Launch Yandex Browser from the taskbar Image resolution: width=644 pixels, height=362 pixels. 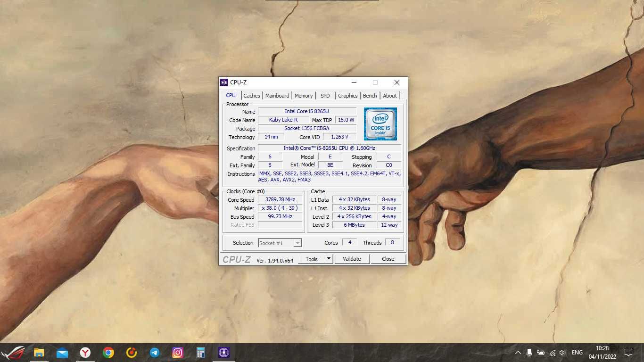click(x=85, y=353)
